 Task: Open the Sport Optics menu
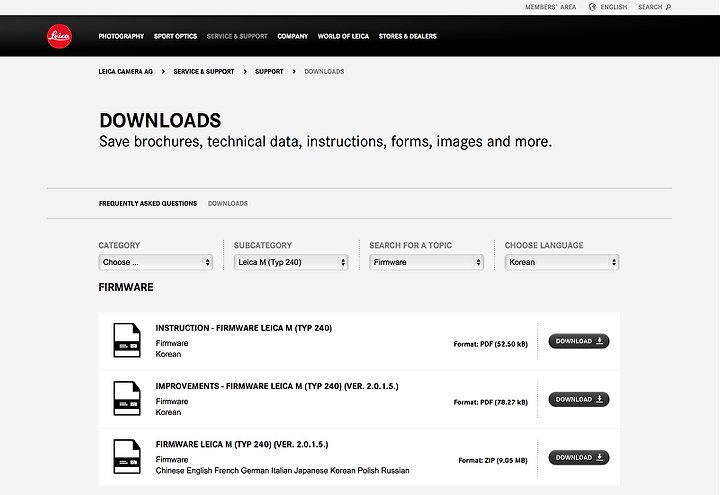(175, 36)
